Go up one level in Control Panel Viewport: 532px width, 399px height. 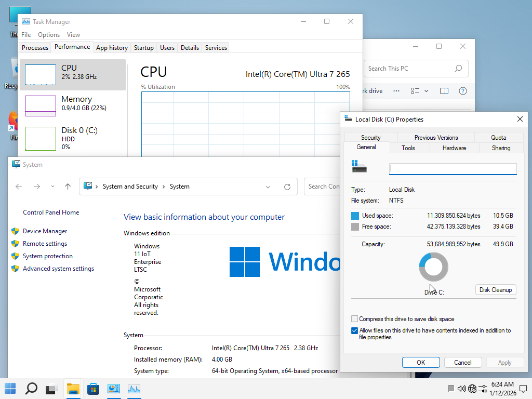tap(68, 187)
